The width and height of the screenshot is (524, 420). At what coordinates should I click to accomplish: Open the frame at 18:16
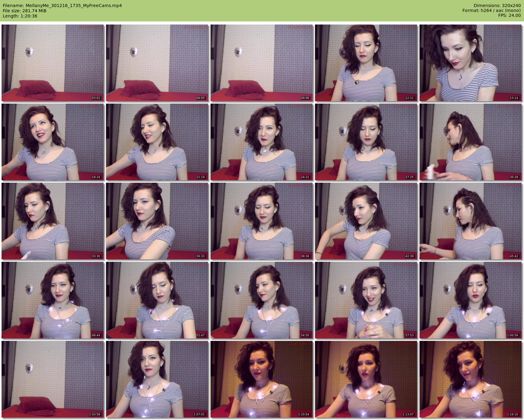pos(53,142)
